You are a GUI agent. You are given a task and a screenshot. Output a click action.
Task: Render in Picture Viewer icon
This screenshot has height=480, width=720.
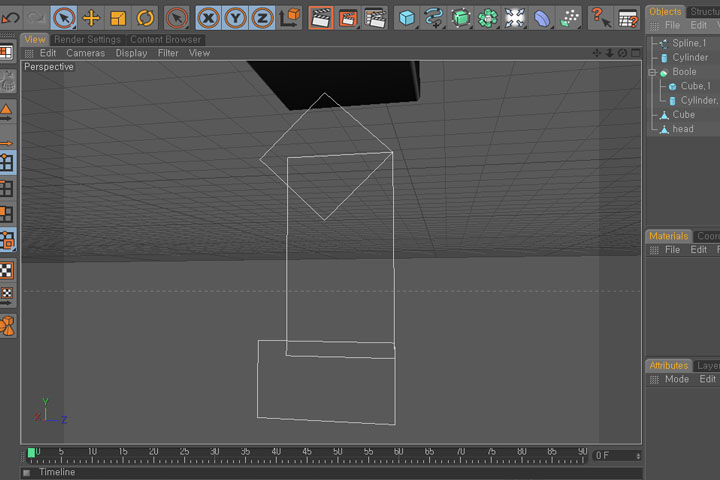348,18
